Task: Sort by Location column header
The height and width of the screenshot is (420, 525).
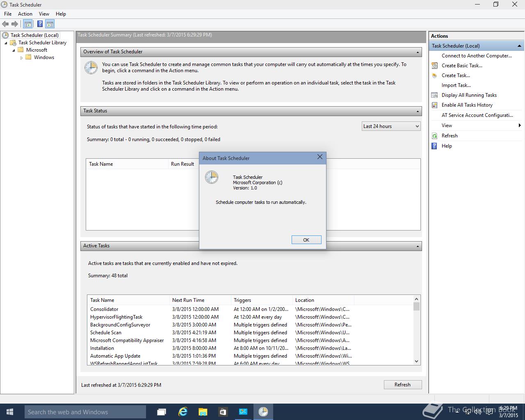Action: coord(323,300)
